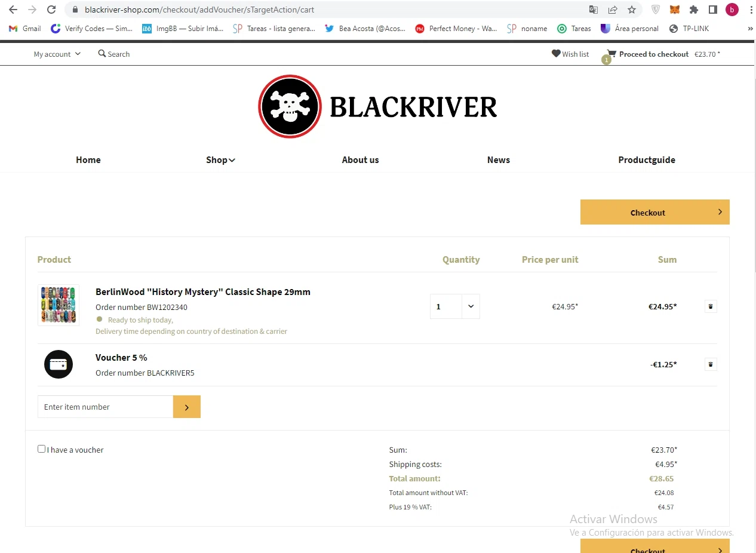Click the browser forward arrow
The width and height of the screenshot is (756, 553).
(x=32, y=10)
